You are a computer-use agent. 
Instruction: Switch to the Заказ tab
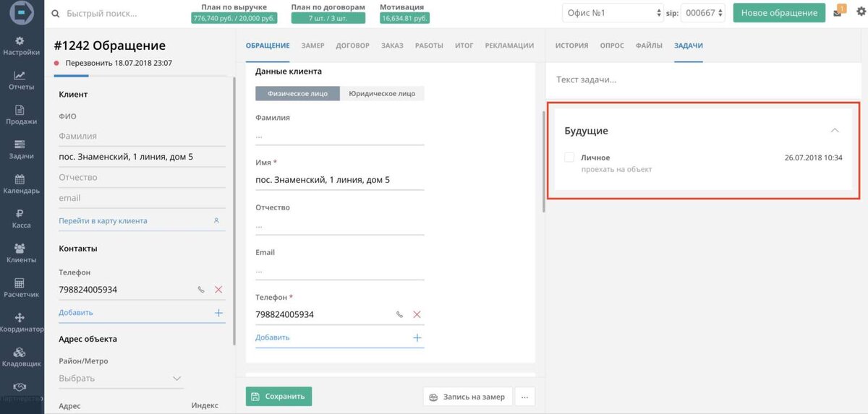392,46
